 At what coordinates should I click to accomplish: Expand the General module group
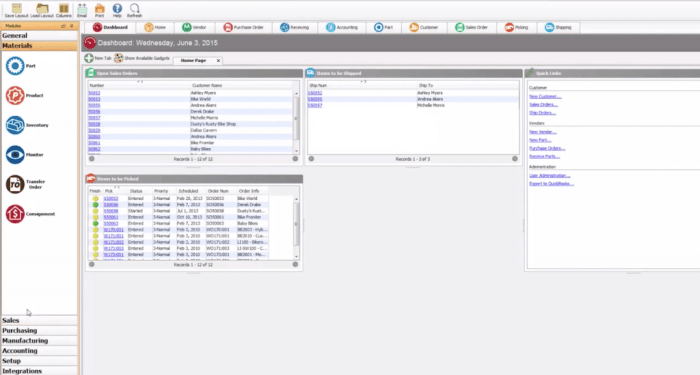click(39, 35)
